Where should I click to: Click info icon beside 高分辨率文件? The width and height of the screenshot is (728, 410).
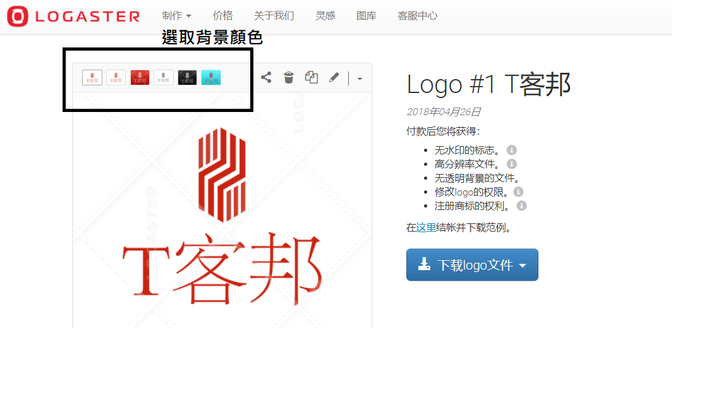[511, 164]
